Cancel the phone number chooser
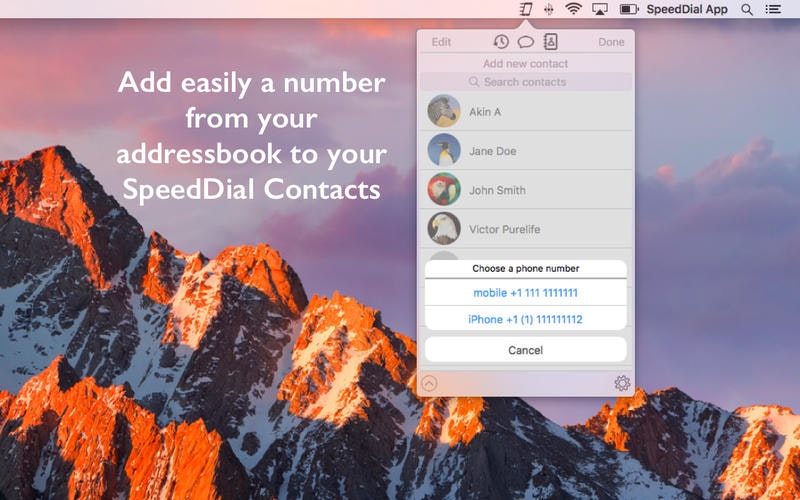 (x=526, y=350)
